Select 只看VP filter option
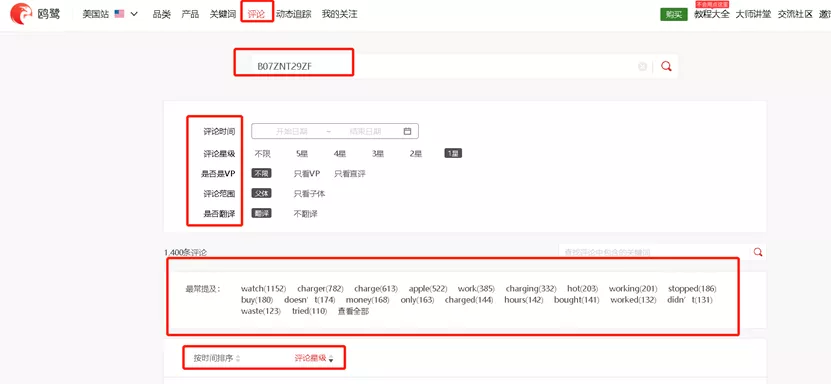The image size is (831, 384). click(307, 174)
